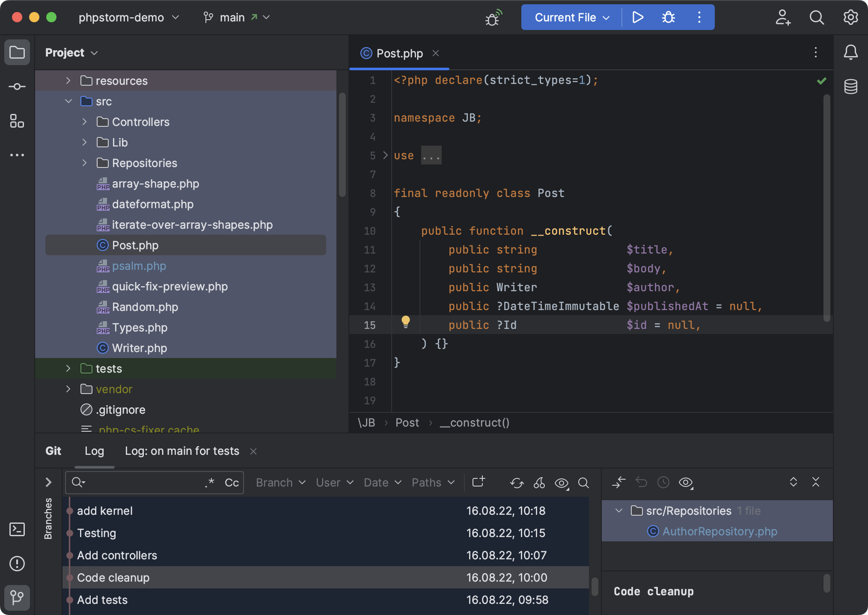The width and height of the screenshot is (868, 615).
Task: Open Code With Me add-user icon
Action: click(782, 17)
